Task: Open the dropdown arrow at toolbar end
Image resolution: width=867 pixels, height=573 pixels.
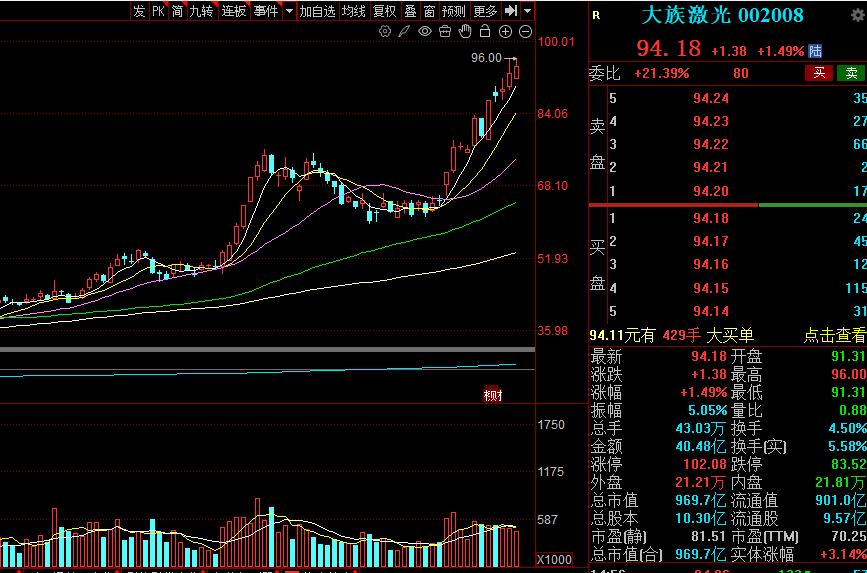Action: coord(527,11)
